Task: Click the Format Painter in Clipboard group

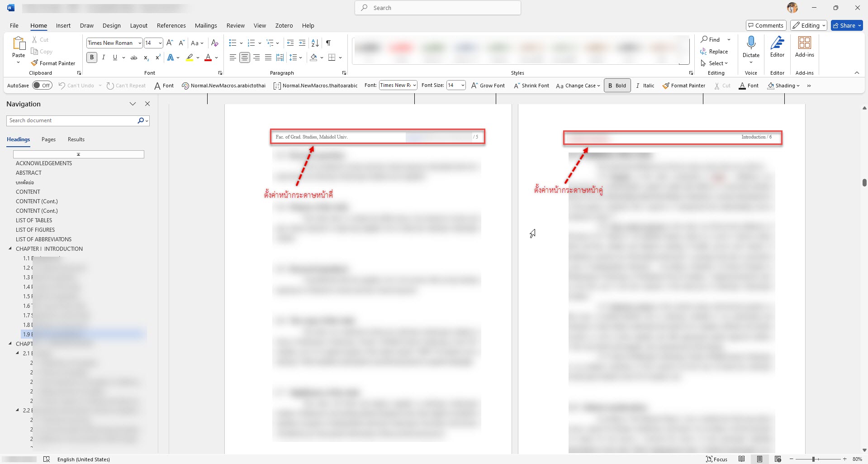Action: [x=53, y=63]
